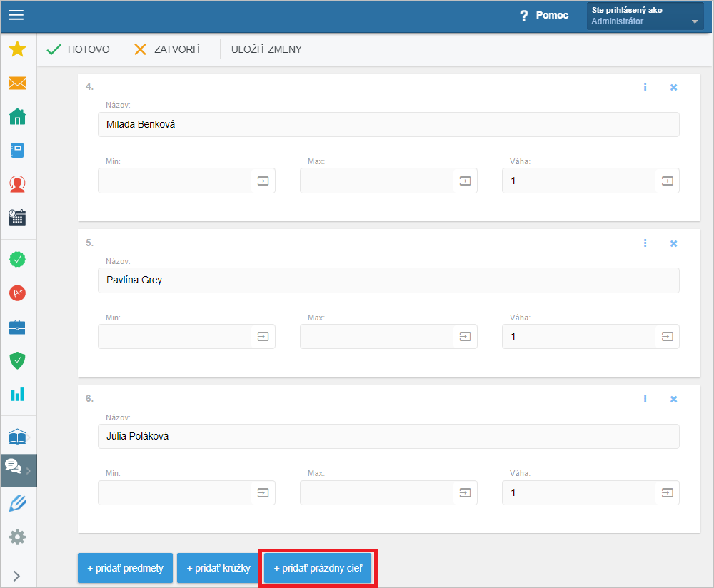Click the Min arrow icon for Milada Benková

pyautogui.click(x=263, y=181)
